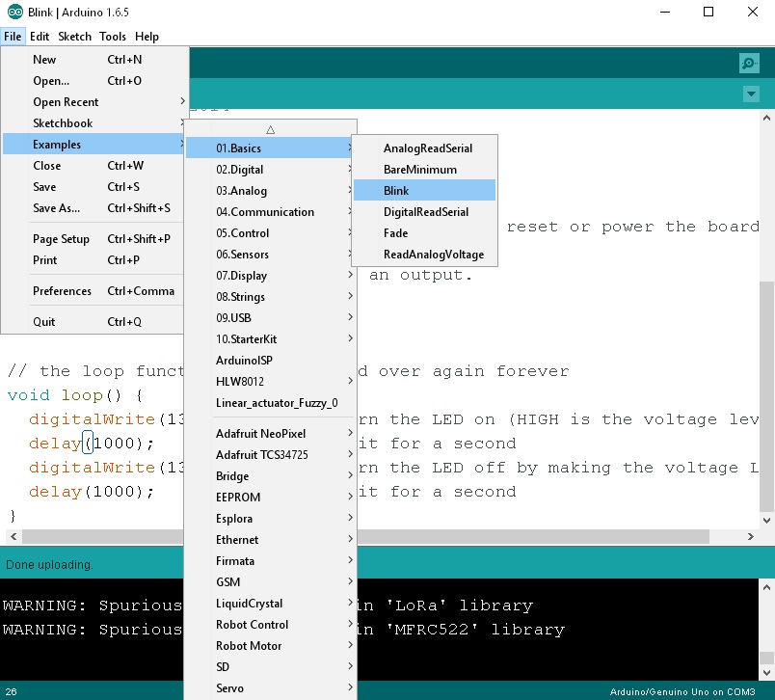The height and width of the screenshot is (700, 775).
Task: Expand the Open Recent submenu
Action: [x=93, y=102]
